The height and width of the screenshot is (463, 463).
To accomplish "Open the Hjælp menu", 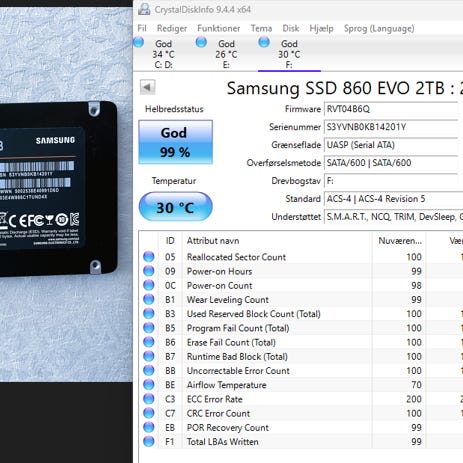I will coord(321,28).
